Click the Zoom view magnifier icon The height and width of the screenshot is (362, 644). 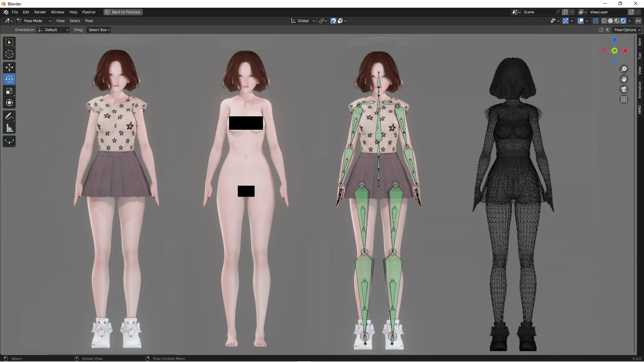[624, 69]
